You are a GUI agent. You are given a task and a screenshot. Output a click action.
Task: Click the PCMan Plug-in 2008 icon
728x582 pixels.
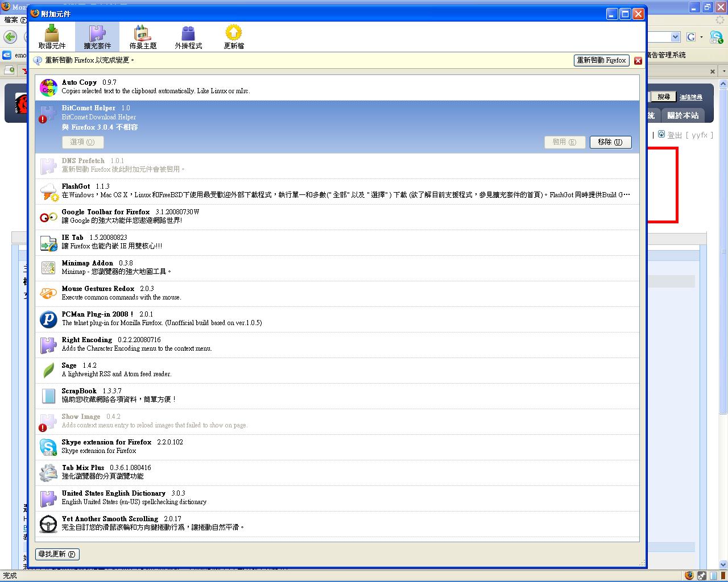(x=48, y=319)
